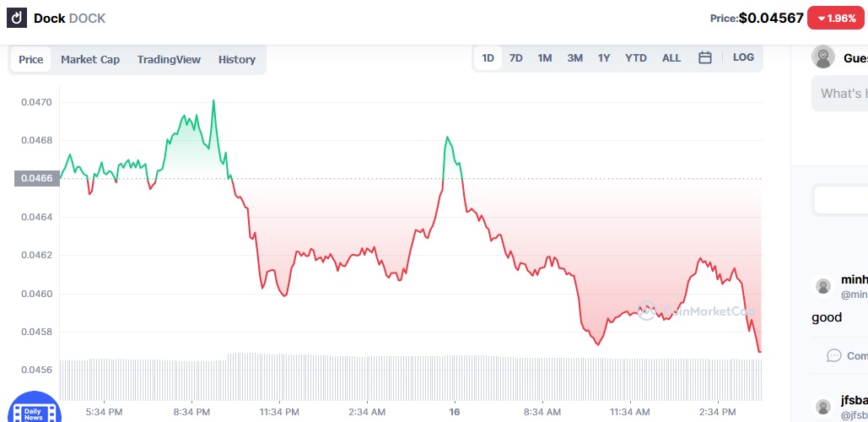Open minh user's profile avatar
The width and height of the screenshot is (868, 422).
click(x=823, y=286)
